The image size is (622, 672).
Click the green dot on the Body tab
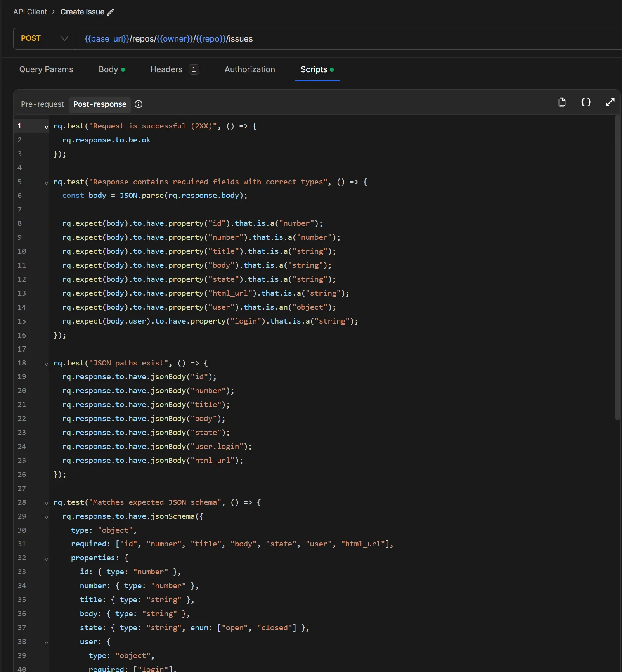pos(123,69)
